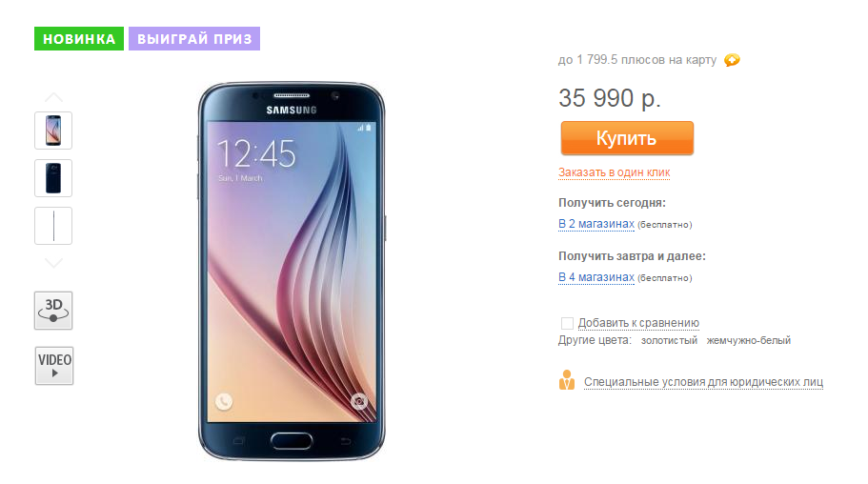The width and height of the screenshot is (868, 484).
Task: Open the 3D view of the phone
Action: [x=53, y=311]
